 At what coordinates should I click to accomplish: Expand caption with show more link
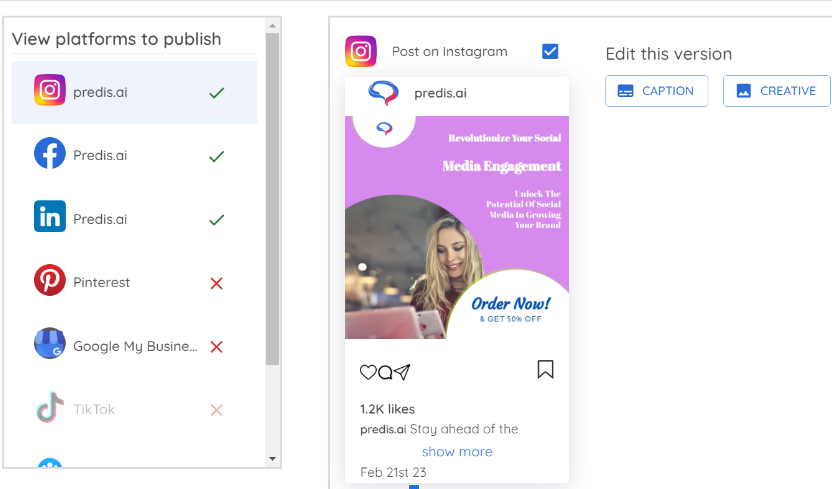pos(457,452)
